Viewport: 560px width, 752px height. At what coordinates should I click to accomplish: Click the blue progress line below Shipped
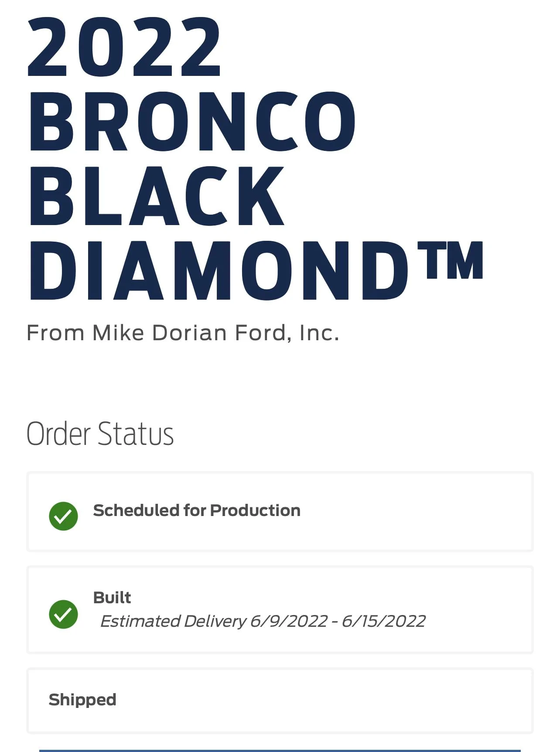pyautogui.click(x=280, y=750)
